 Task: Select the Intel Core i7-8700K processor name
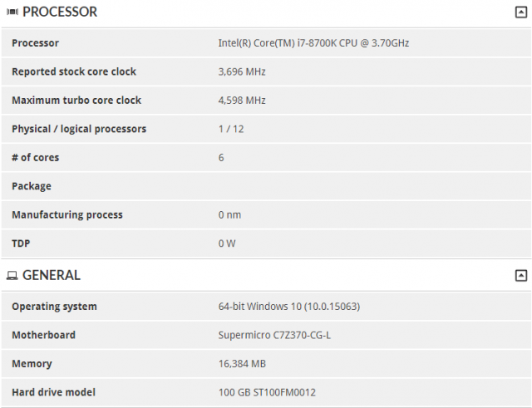(313, 43)
